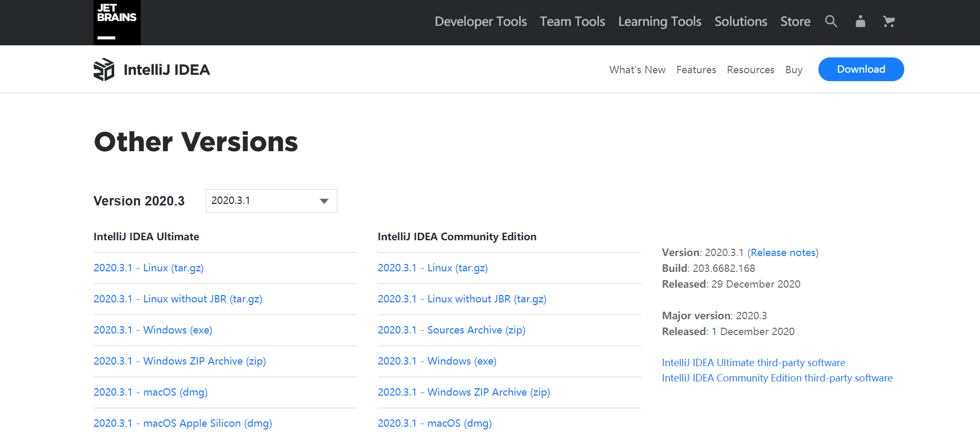The image size is (980, 432).
Task: Open the site search magnifier icon
Action: [831, 22]
